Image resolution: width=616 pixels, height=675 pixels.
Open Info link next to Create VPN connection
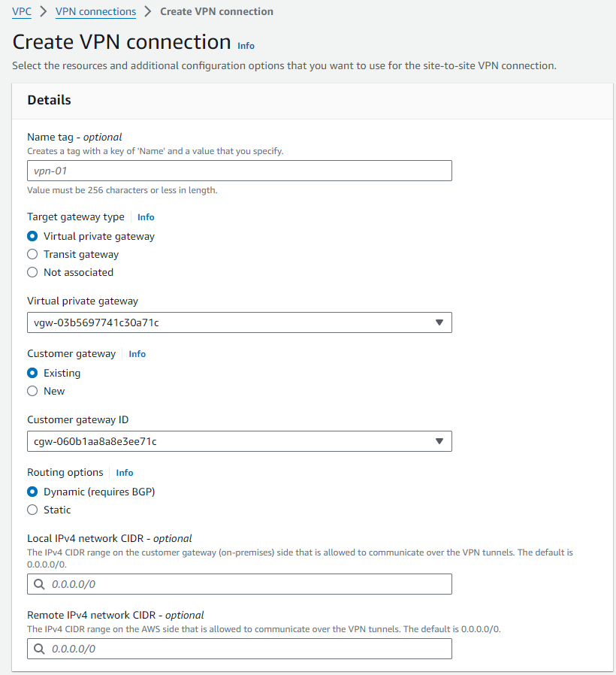click(246, 46)
